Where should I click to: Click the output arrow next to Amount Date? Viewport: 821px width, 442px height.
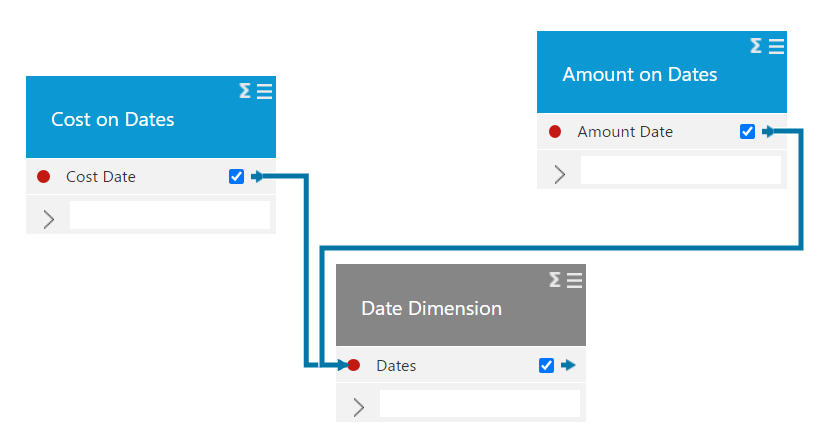(768, 131)
